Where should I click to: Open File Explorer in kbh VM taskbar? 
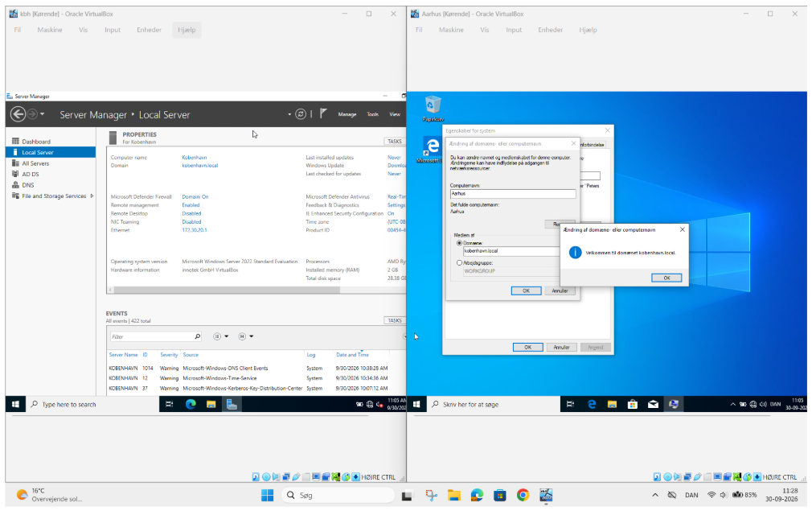tap(211, 404)
